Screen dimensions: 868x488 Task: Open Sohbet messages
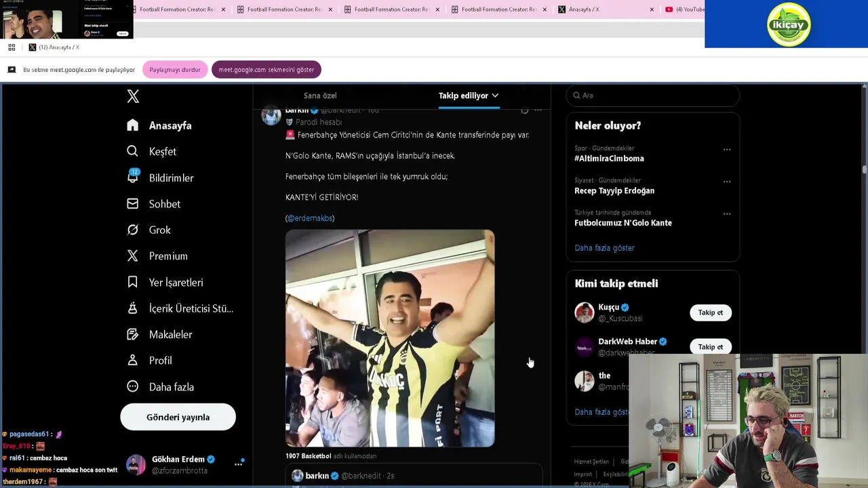click(154, 203)
